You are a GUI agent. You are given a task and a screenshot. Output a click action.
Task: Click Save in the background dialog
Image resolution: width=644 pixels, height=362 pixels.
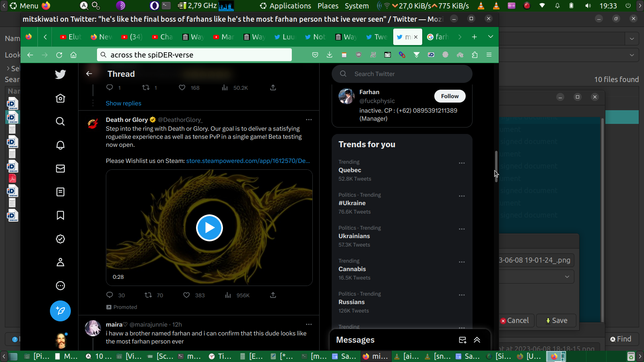556,321
